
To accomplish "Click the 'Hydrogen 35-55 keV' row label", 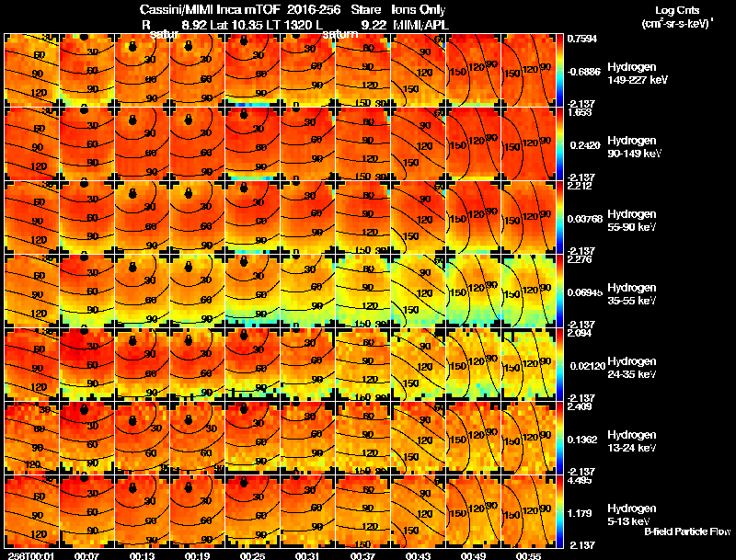I will (x=631, y=294).
